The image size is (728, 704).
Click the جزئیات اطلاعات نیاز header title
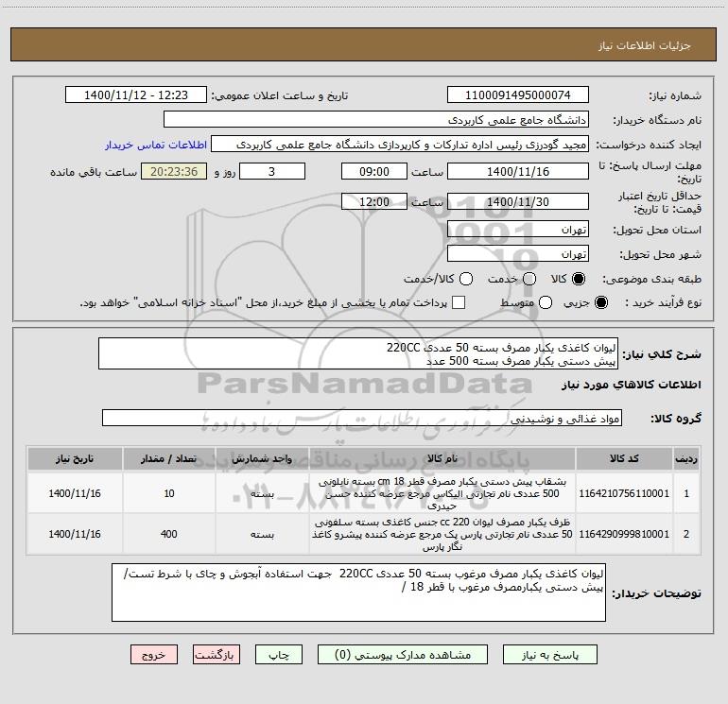coord(645,45)
